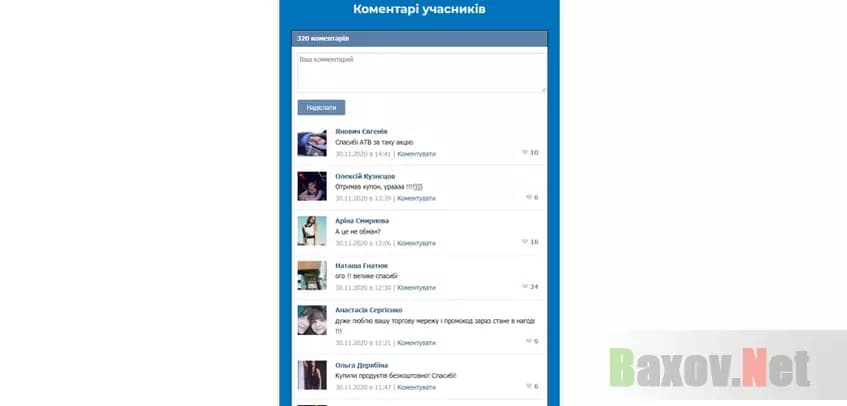
Task: Select 'Коментувати' under Анастасія Сергієнко's comment
Action: click(x=416, y=342)
